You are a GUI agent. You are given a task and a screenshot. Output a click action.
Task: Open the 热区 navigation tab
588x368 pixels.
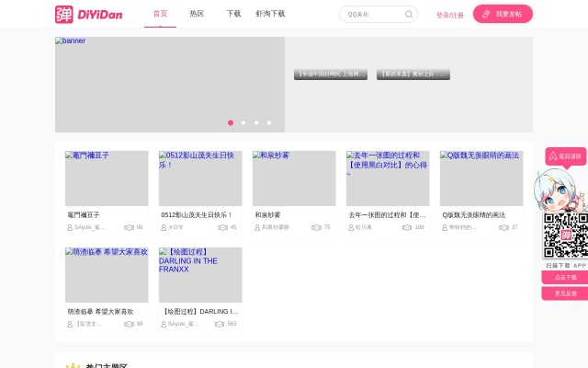(197, 15)
